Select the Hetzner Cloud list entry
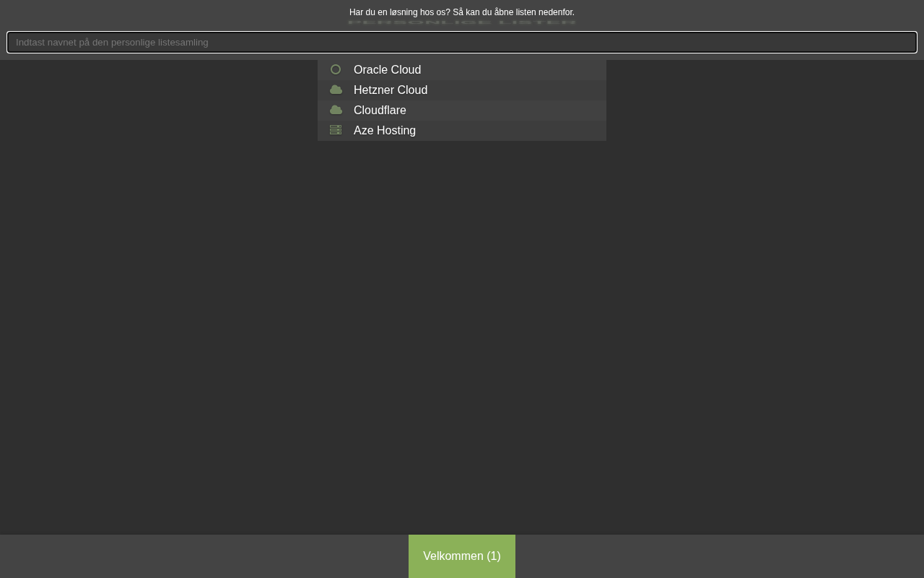Screen dimensions: 924x578 462,90
